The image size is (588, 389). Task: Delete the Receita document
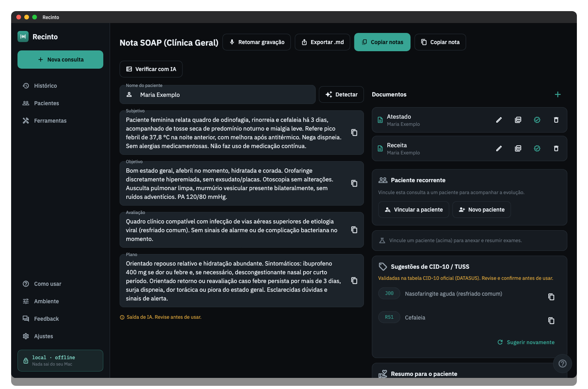(556, 148)
